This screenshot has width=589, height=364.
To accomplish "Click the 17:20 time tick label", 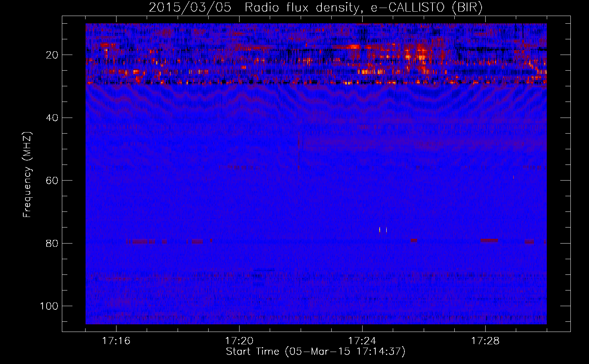I will (x=239, y=341).
